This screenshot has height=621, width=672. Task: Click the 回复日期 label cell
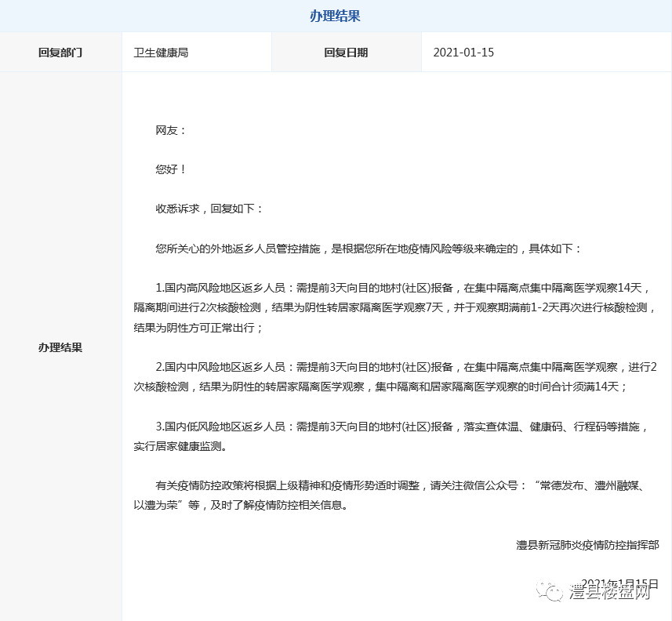pyautogui.click(x=347, y=53)
